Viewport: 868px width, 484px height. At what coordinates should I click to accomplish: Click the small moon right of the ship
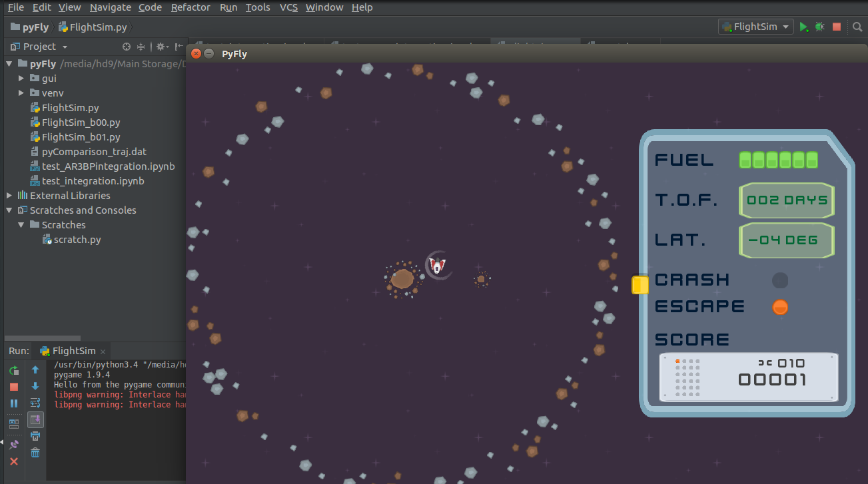[481, 279]
